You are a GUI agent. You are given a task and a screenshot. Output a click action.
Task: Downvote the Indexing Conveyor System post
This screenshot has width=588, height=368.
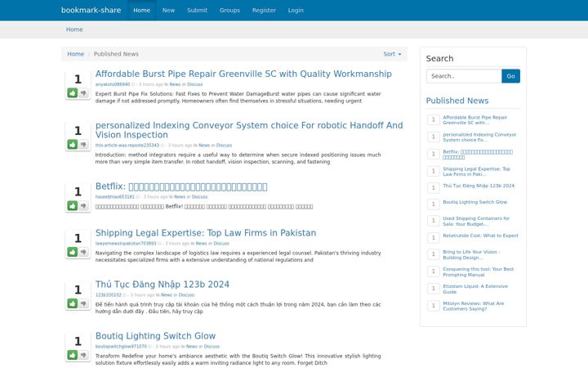83,144
